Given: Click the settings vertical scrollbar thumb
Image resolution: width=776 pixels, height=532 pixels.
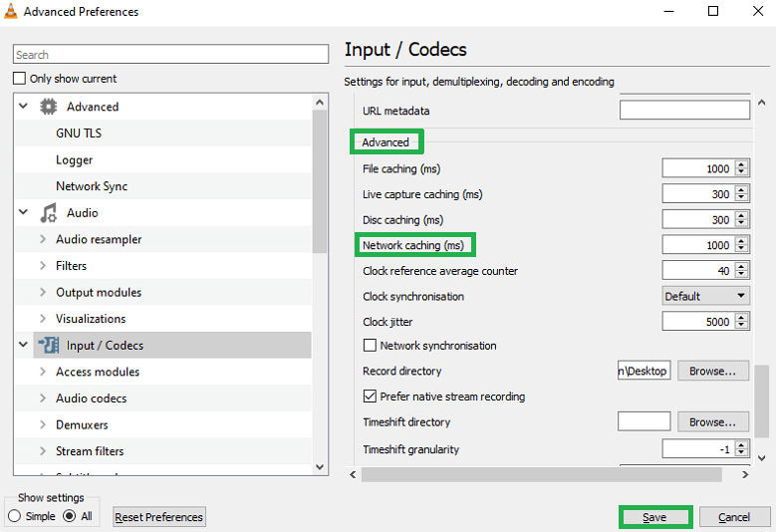Looking at the screenshot, I should point(762,400).
